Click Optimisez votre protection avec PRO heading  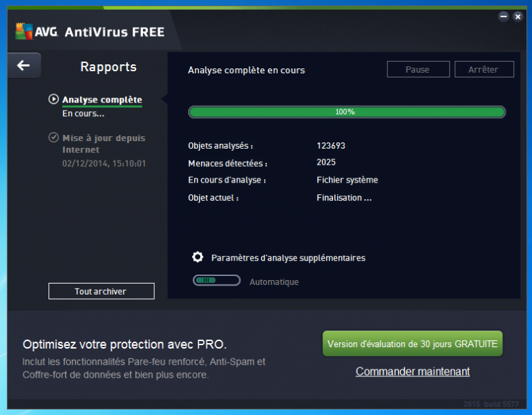[x=124, y=344]
